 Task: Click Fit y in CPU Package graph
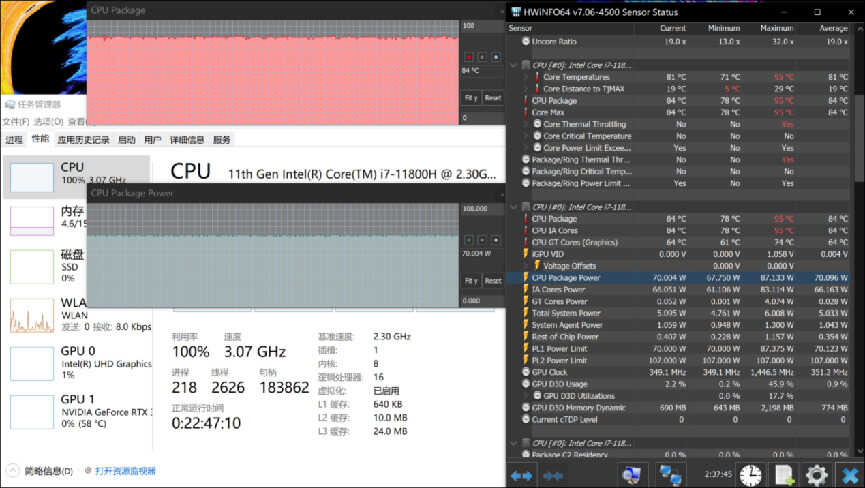click(x=471, y=98)
